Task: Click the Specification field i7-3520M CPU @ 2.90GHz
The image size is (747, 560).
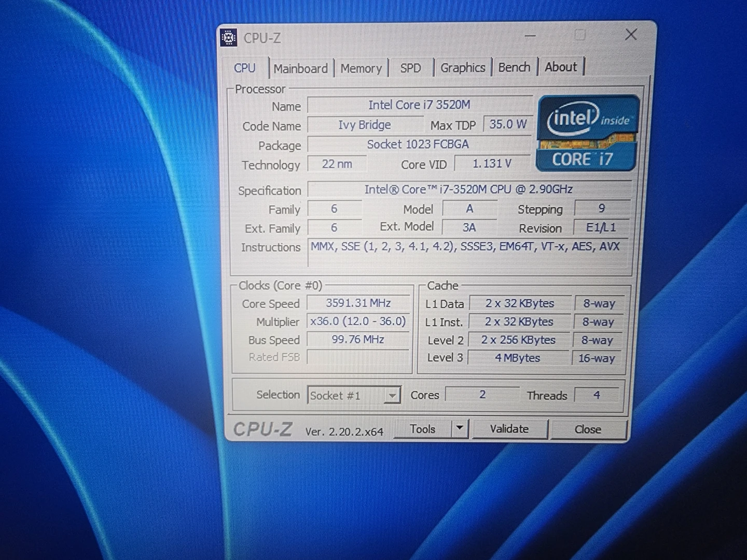Action: coord(469,189)
